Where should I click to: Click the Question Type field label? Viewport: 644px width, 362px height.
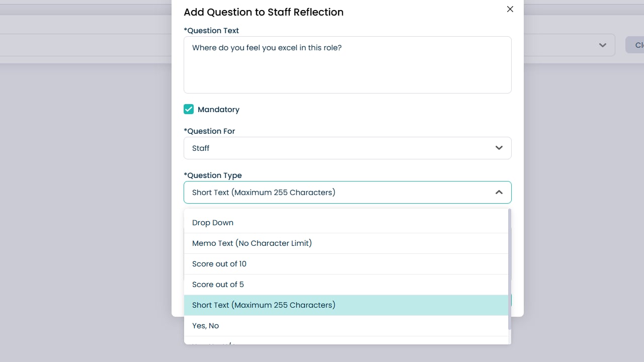(213, 175)
